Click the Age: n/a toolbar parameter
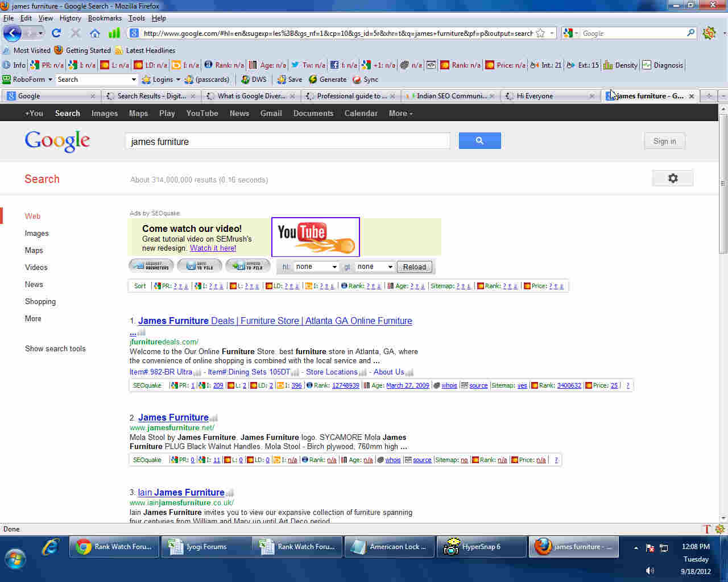The image size is (728, 582). 267,65
